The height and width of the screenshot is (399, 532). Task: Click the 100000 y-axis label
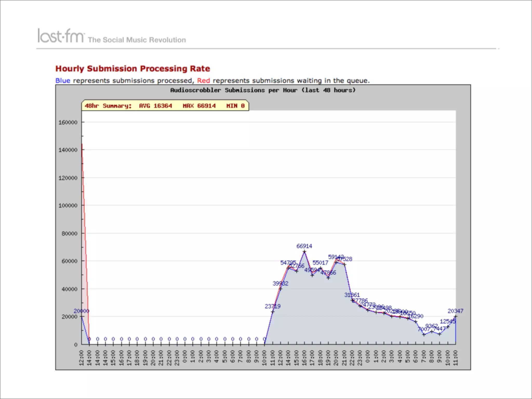pyautogui.click(x=68, y=205)
